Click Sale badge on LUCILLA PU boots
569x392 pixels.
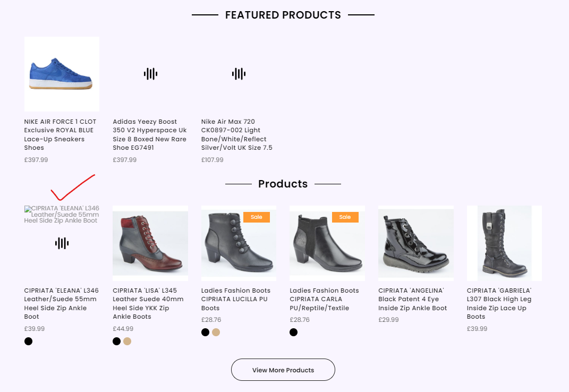pos(257,217)
